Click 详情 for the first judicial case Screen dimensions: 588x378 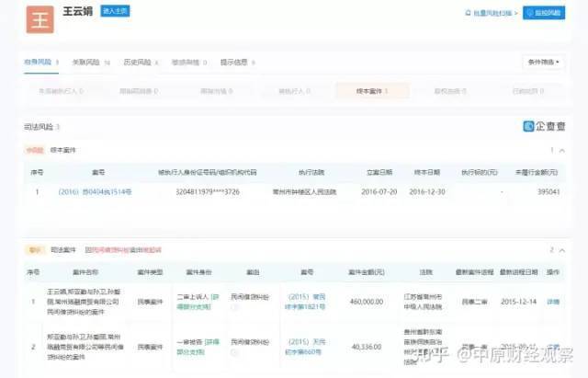pyautogui.click(x=553, y=301)
